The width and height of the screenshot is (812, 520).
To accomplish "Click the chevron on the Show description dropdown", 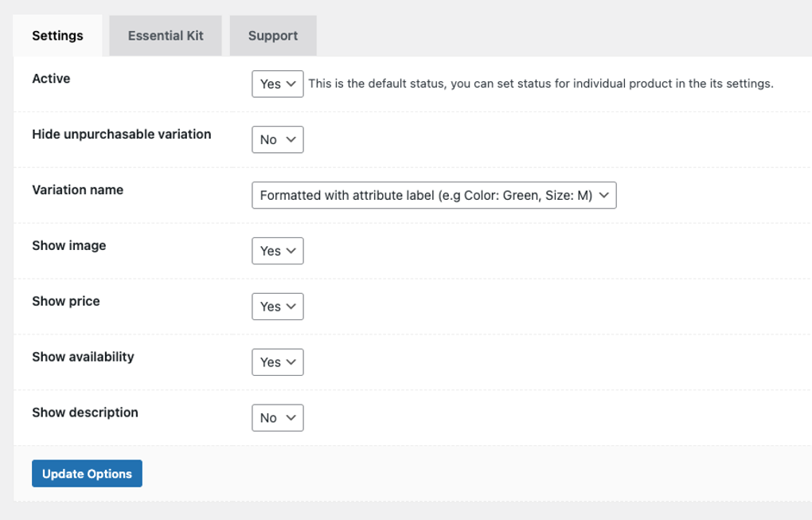I will [x=292, y=417].
